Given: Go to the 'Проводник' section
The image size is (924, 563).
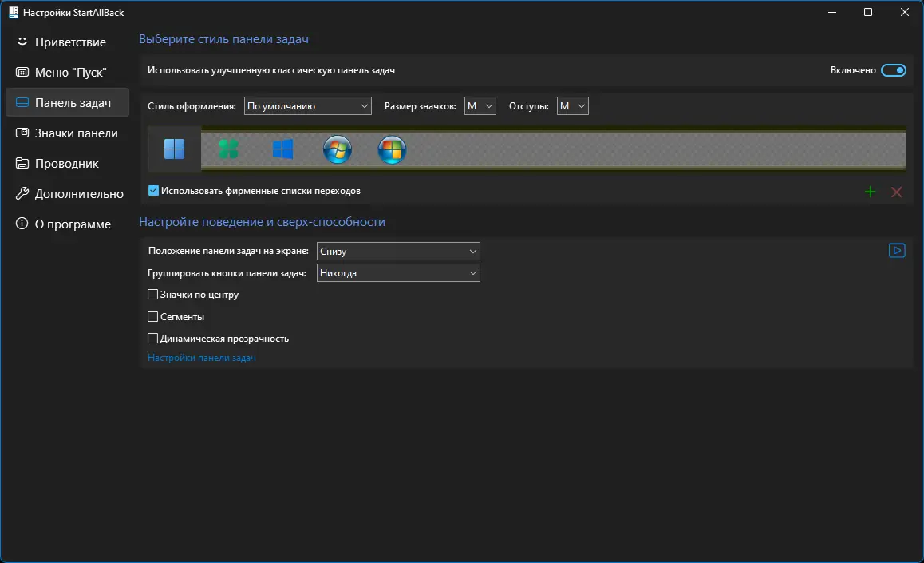Looking at the screenshot, I should coord(67,163).
